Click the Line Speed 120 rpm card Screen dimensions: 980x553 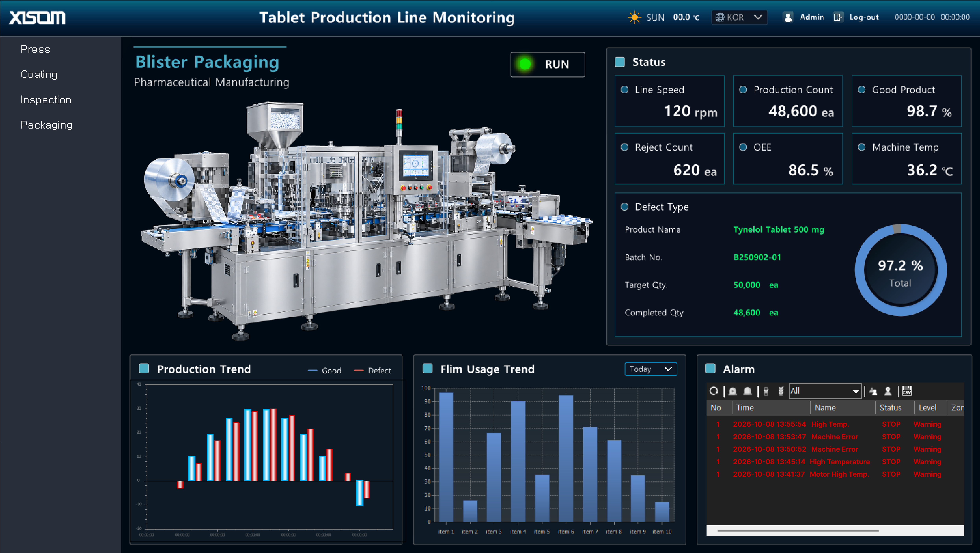(669, 101)
